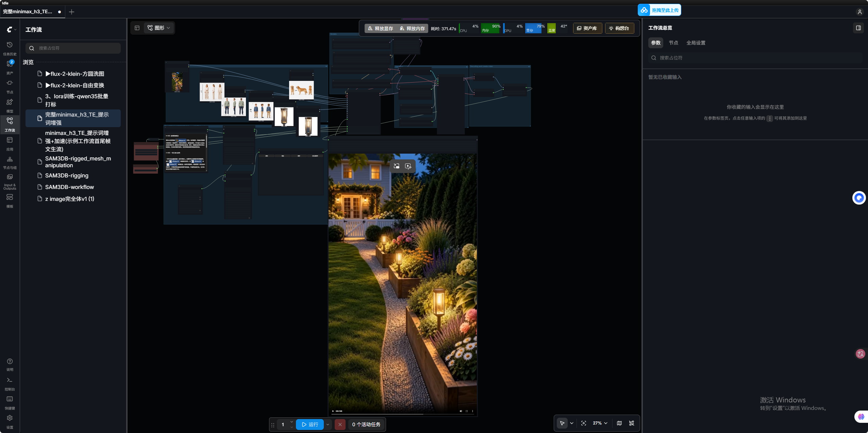
Task: Open the 说明 help icon
Action: coord(10,364)
